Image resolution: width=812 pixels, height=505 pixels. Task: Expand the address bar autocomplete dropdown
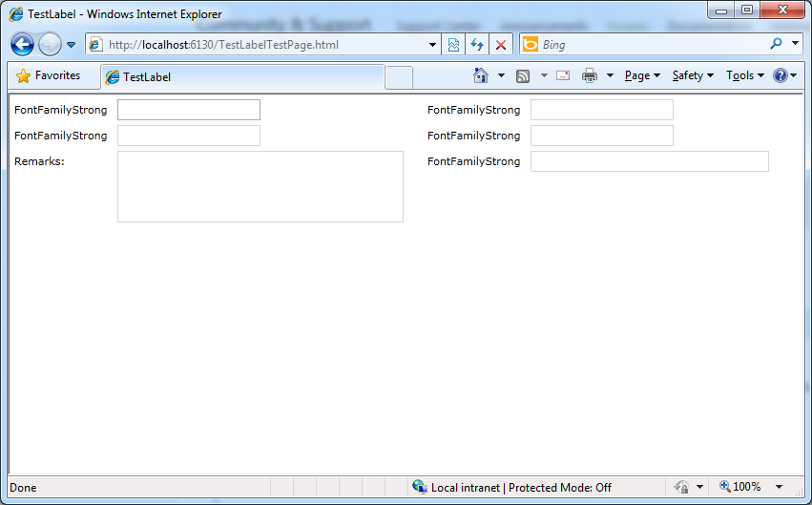pos(432,45)
